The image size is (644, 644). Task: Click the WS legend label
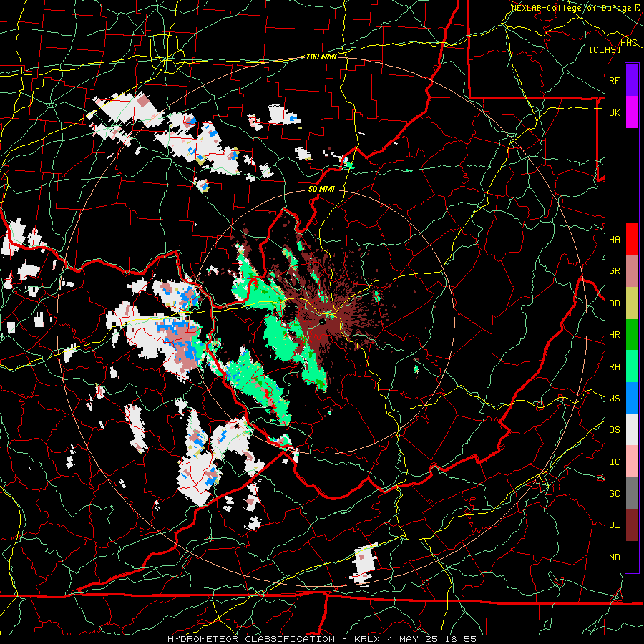(614, 398)
